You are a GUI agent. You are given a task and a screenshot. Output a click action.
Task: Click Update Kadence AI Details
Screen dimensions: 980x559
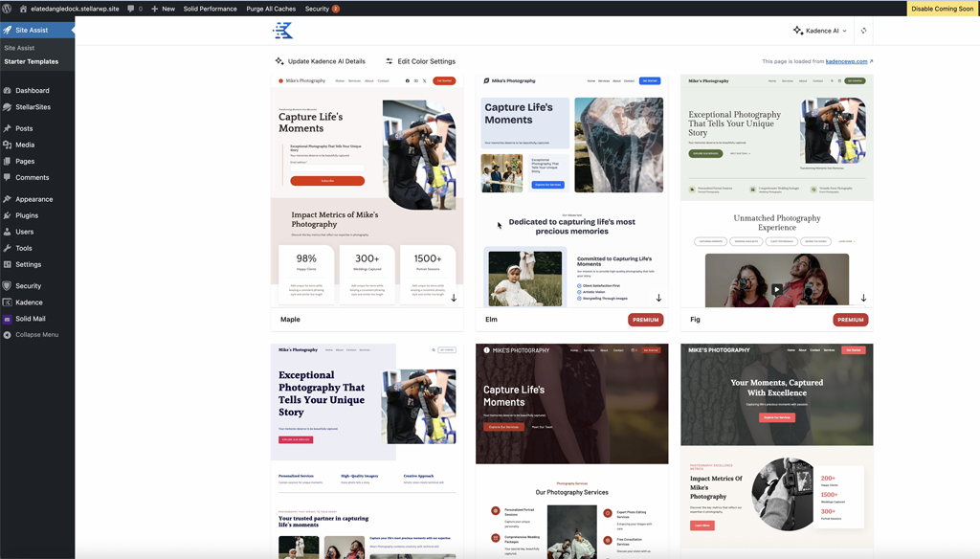(320, 61)
